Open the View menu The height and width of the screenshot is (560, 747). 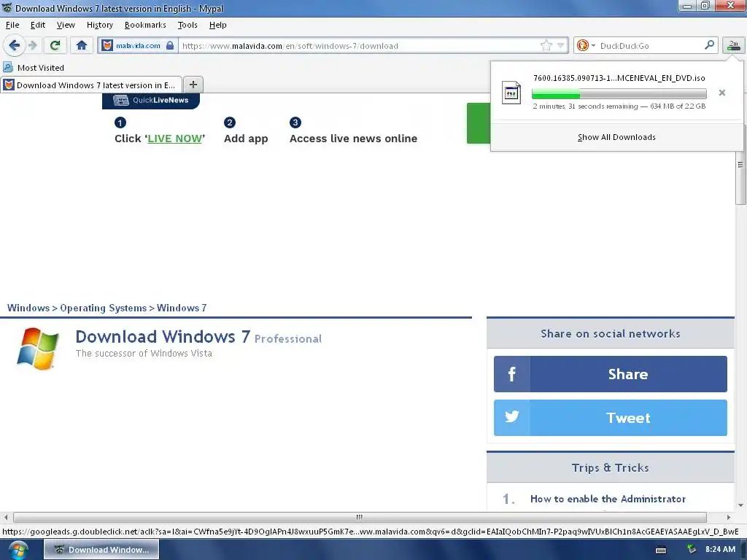tap(65, 26)
